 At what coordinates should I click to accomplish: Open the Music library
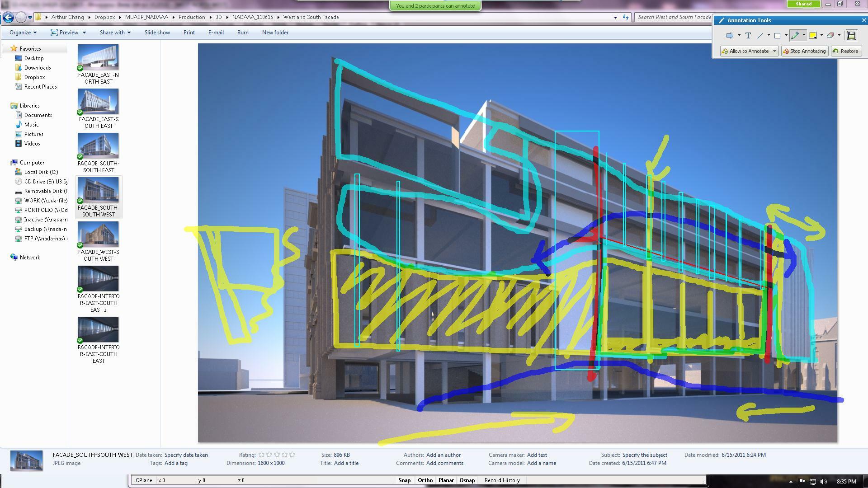coord(31,125)
